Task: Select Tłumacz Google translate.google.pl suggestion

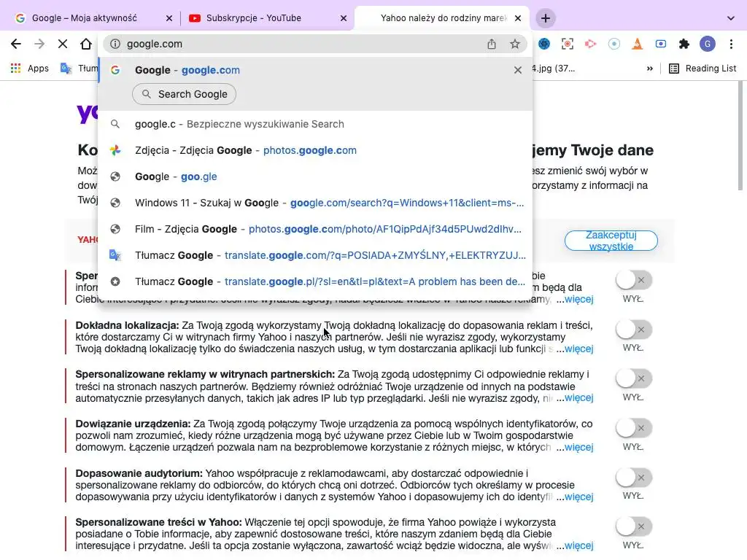Action: (315, 281)
